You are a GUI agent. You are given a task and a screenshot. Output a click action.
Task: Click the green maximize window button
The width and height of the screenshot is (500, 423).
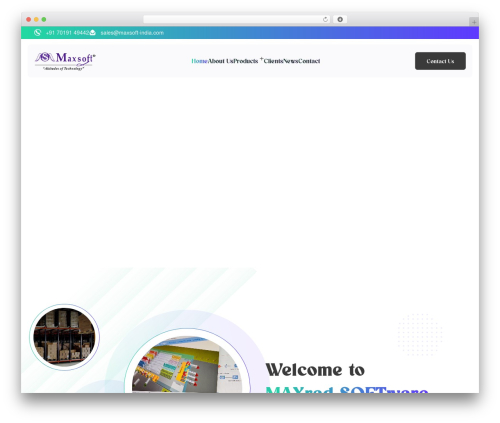click(44, 19)
